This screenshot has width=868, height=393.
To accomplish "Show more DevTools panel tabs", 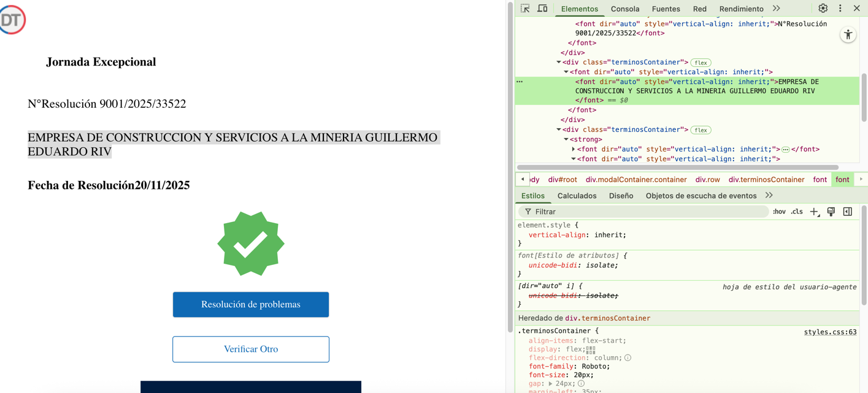I will point(777,9).
